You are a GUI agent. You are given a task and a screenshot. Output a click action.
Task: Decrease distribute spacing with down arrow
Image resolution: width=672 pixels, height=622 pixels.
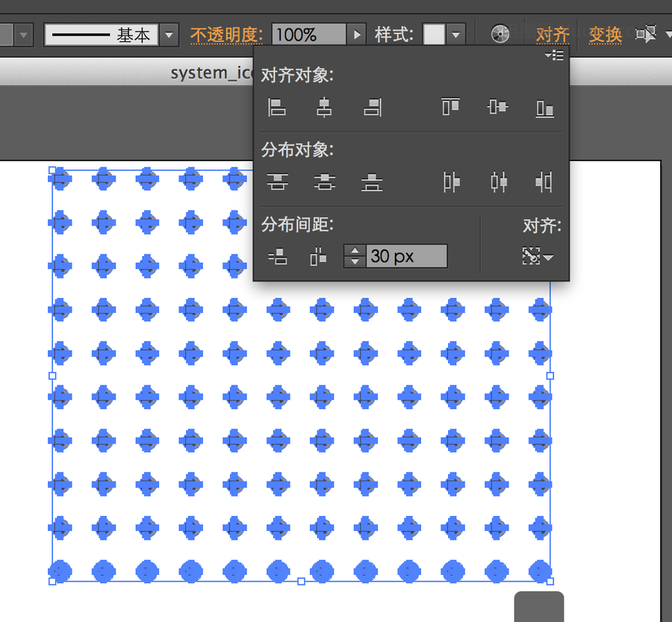pos(355,261)
